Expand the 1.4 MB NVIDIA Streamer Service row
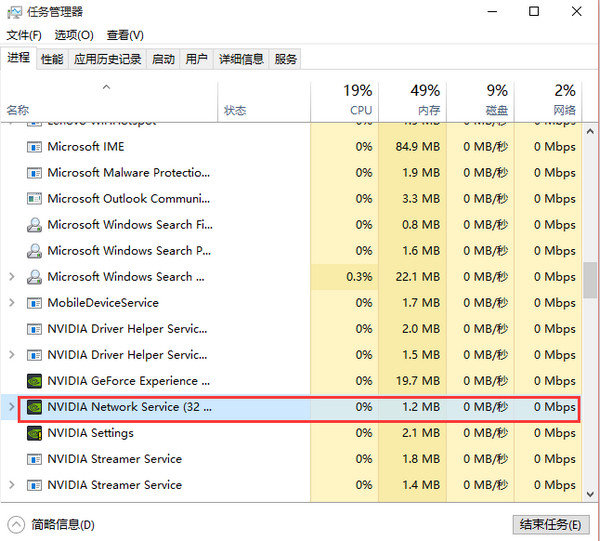Screen dimensions: 600x541 tap(12, 485)
